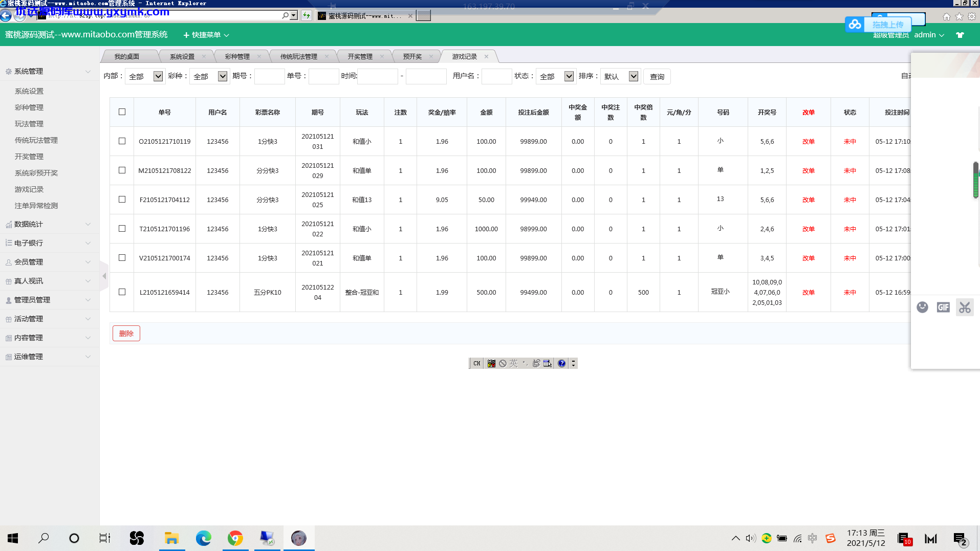This screenshot has height=551, width=980.
Task: Switch to the 开奖管理 tab
Action: point(360,56)
